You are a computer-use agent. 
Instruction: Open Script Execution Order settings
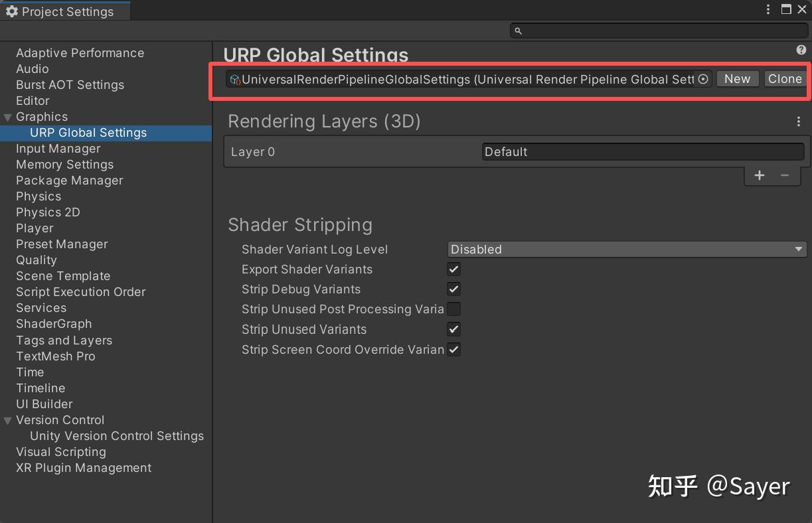(x=80, y=292)
